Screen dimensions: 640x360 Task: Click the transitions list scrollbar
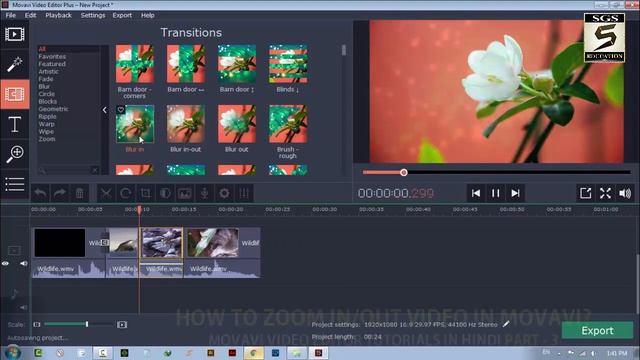coord(344,50)
